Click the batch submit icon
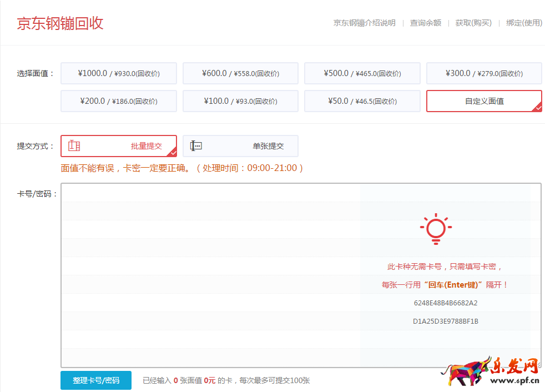 (x=74, y=146)
